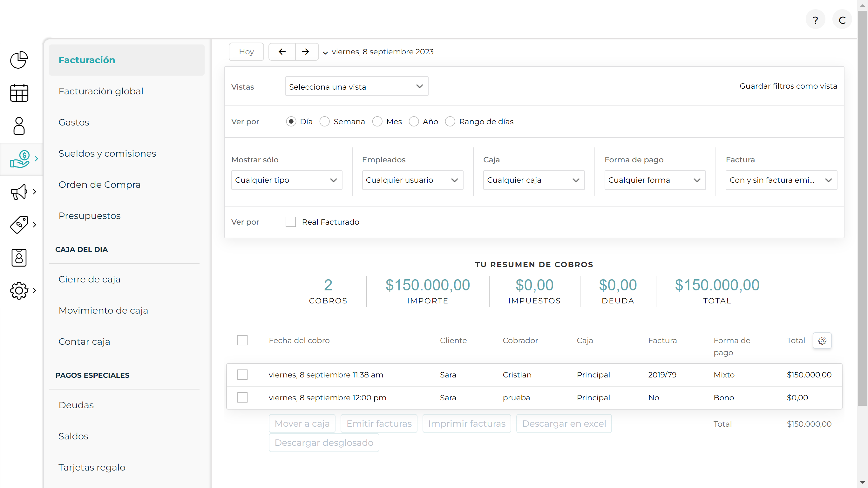The height and width of the screenshot is (488, 868).
Task: Go to next day with right arrow
Action: (305, 51)
